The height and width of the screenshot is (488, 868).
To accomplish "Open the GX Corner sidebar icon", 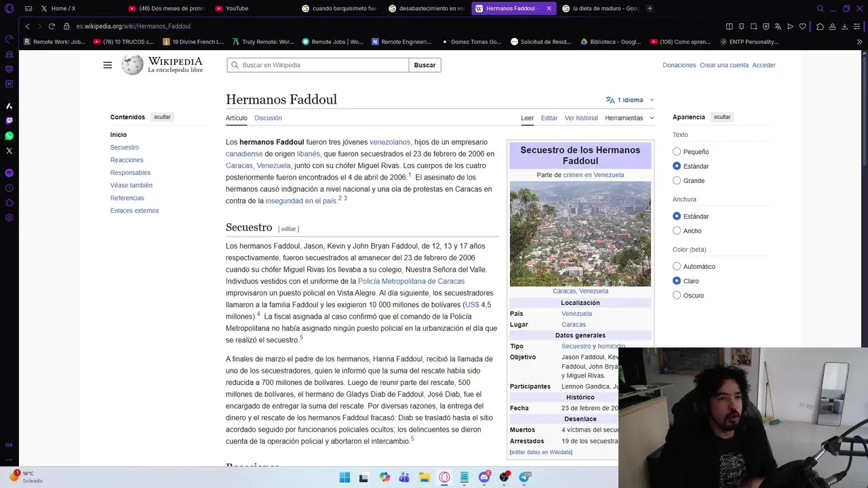I will tap(9, 445).
